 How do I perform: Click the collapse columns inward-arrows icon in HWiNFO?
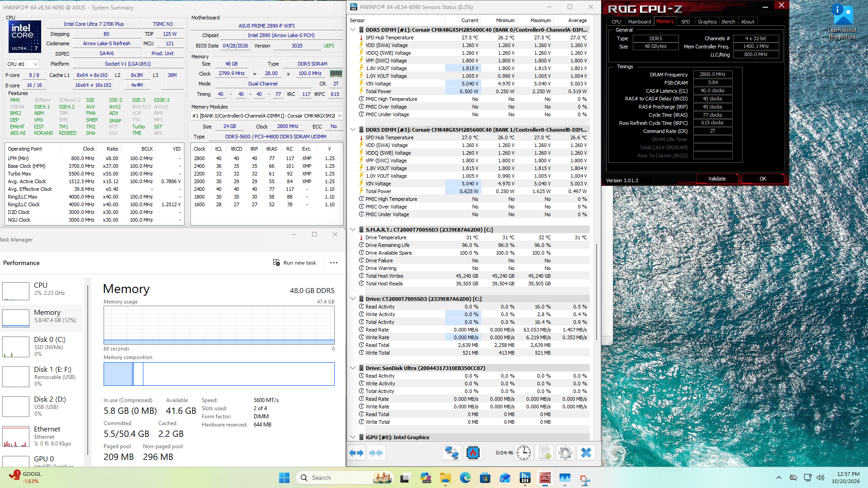click(376, 453)
